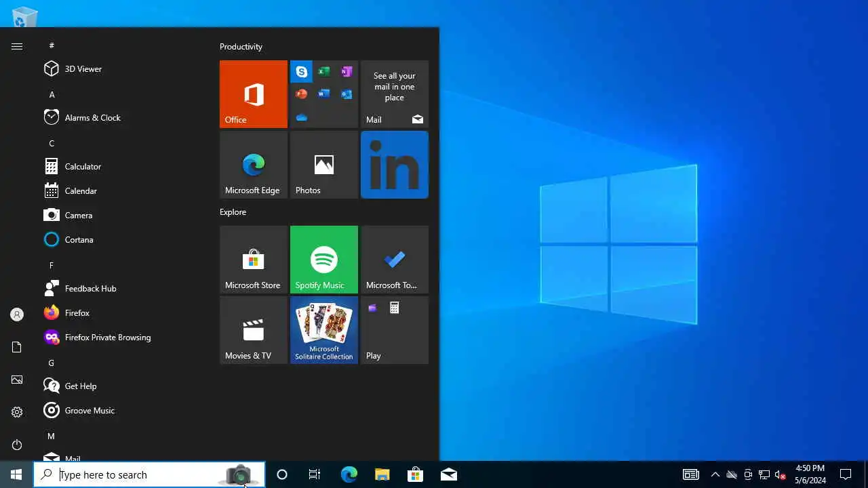The width and height of the screenshot is (868, 488).
Task: Open the Microsoft To Do tile
Action: point(395,260)
